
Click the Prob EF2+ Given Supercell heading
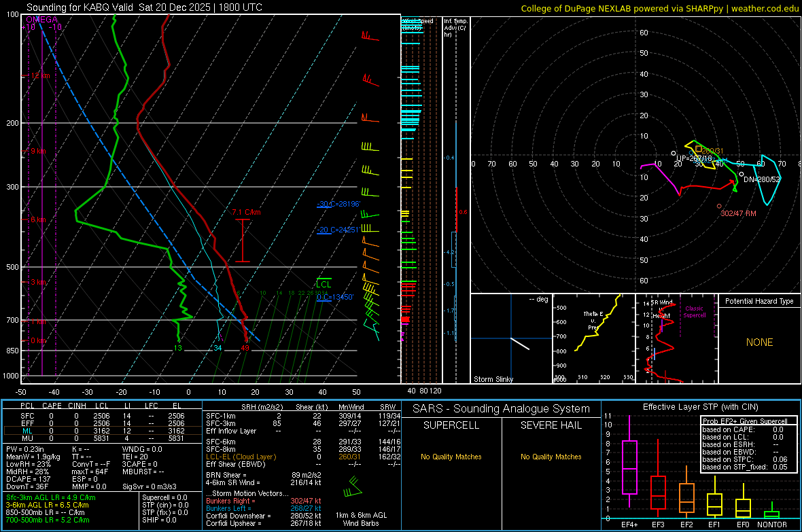(x=745, y=421)
